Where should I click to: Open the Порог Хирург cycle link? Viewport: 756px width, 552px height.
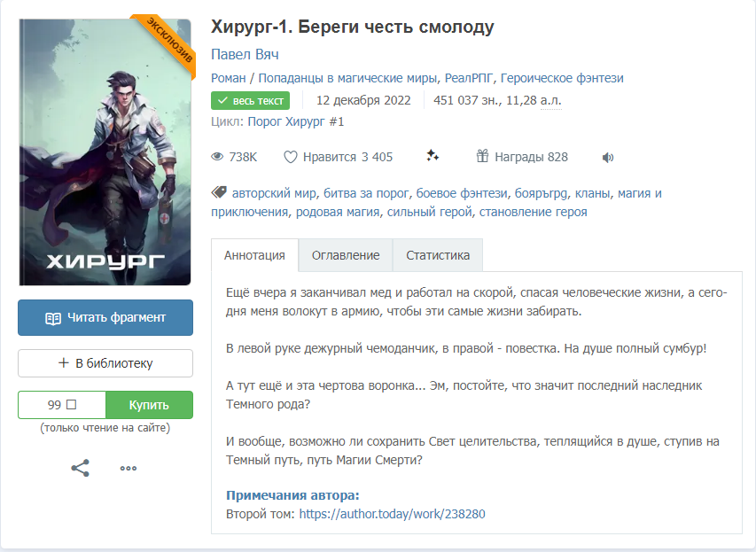pos(295,121)
